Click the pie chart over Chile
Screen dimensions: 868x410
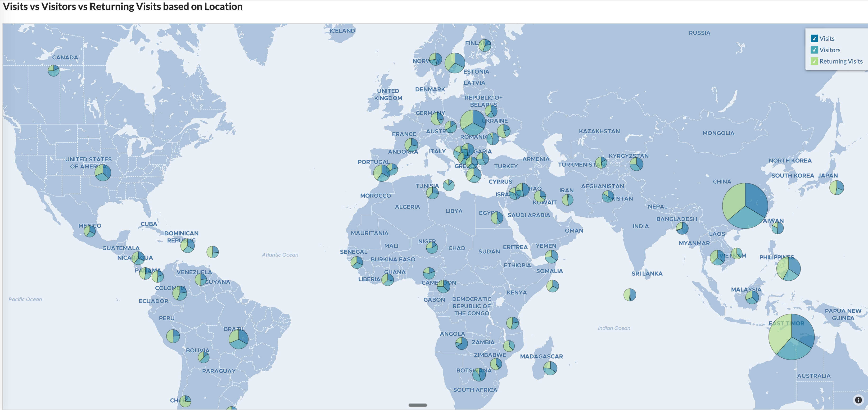[185, 401]
